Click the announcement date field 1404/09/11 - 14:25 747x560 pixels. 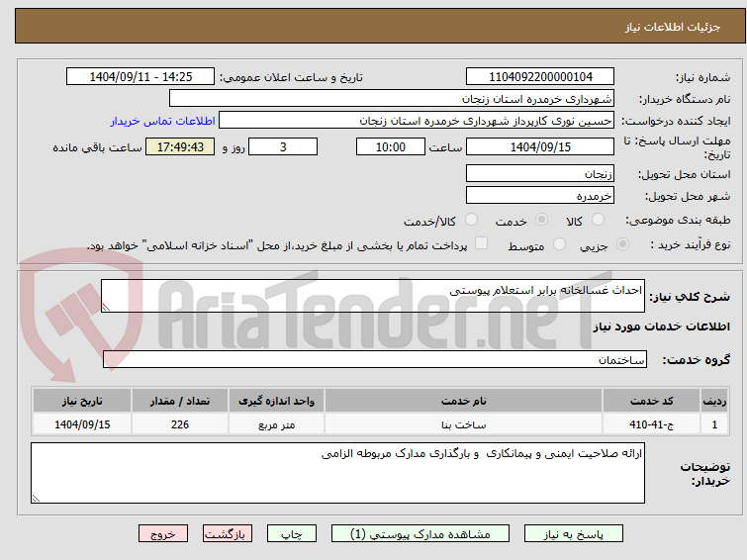coord(140,77)
